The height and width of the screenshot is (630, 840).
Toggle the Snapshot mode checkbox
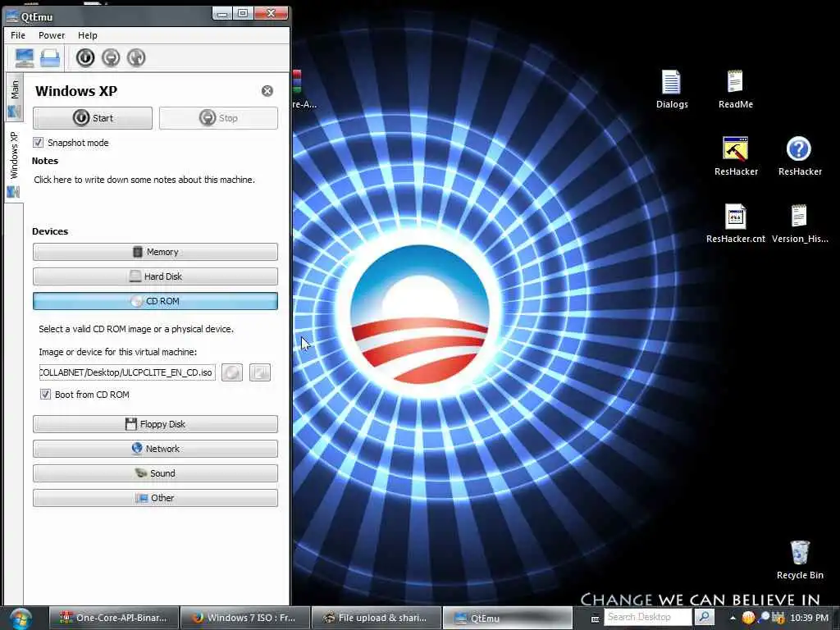(x=38, y=143)
